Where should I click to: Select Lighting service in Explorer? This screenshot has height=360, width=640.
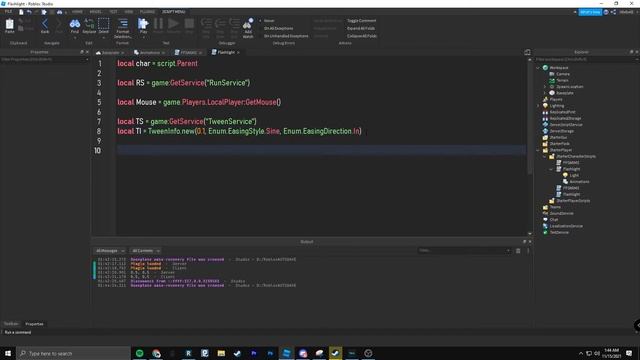coord(556,106)
